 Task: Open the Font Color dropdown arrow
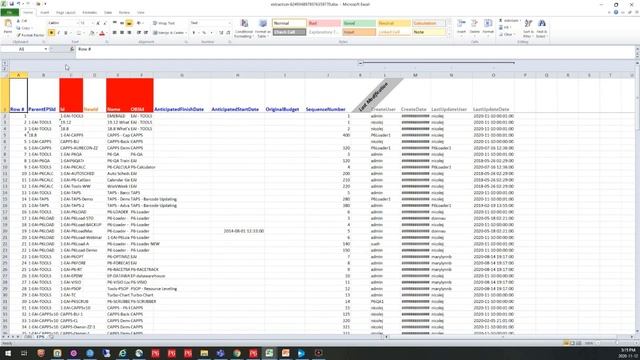pyautogui.click(x=107, y=33)
